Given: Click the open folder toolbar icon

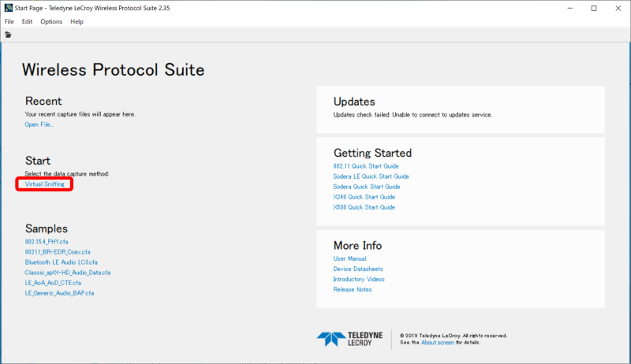Looking at the screenshot, I should pyautogui.click(x=9, y=35).
